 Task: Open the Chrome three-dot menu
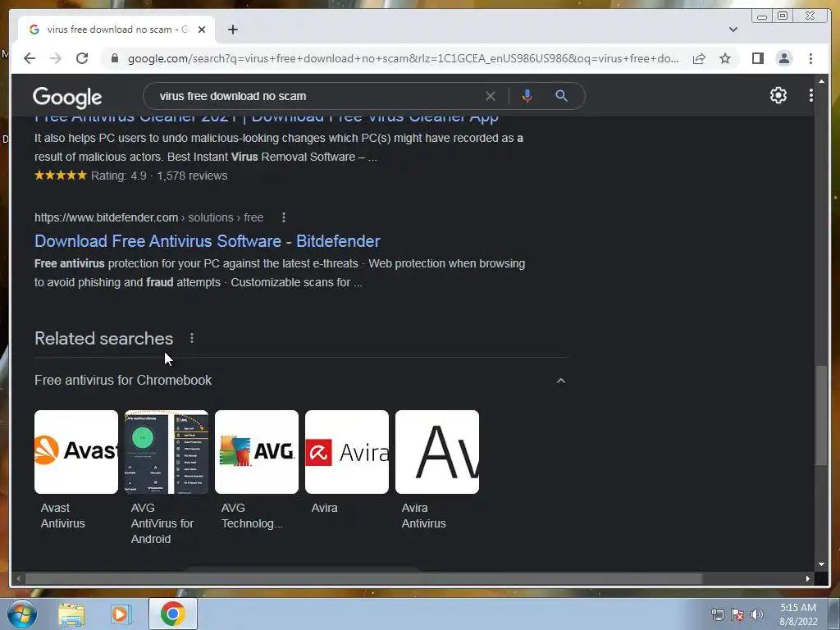coord(810,58)
